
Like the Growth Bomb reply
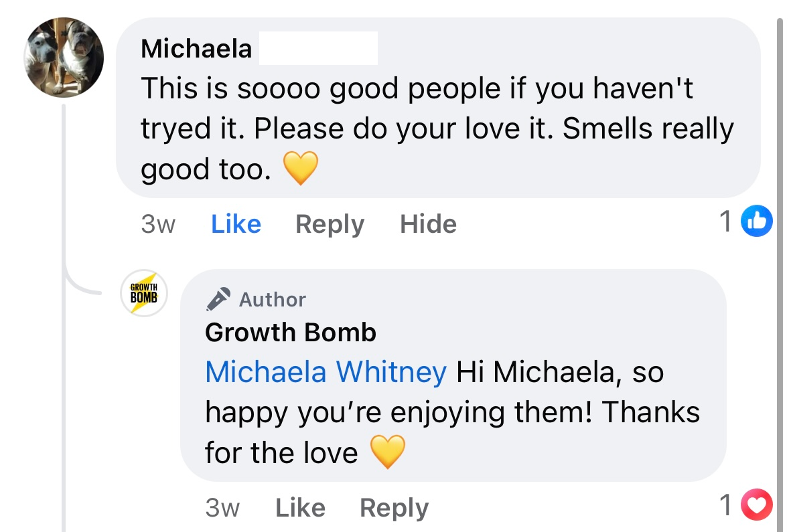(x=300, y=508)
